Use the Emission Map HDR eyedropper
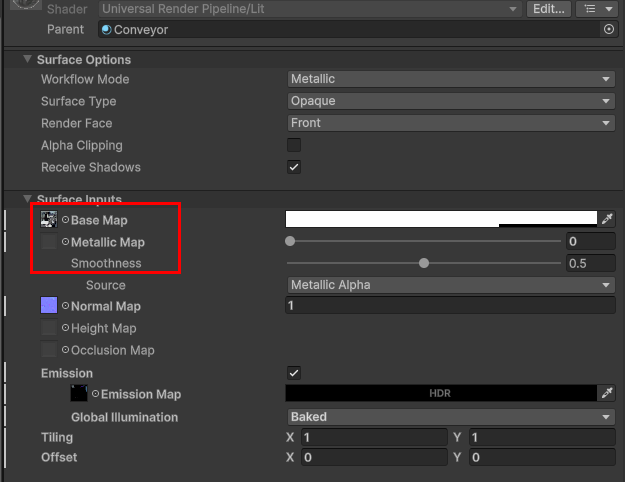 607,393
